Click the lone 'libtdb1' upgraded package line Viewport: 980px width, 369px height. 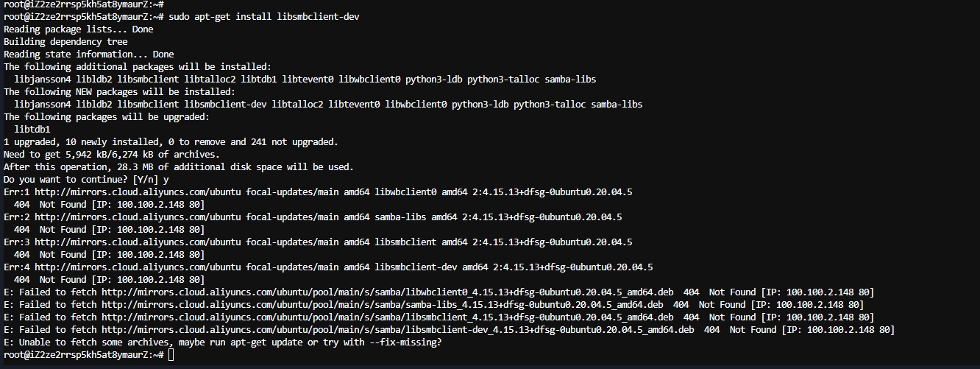point(32,130)
